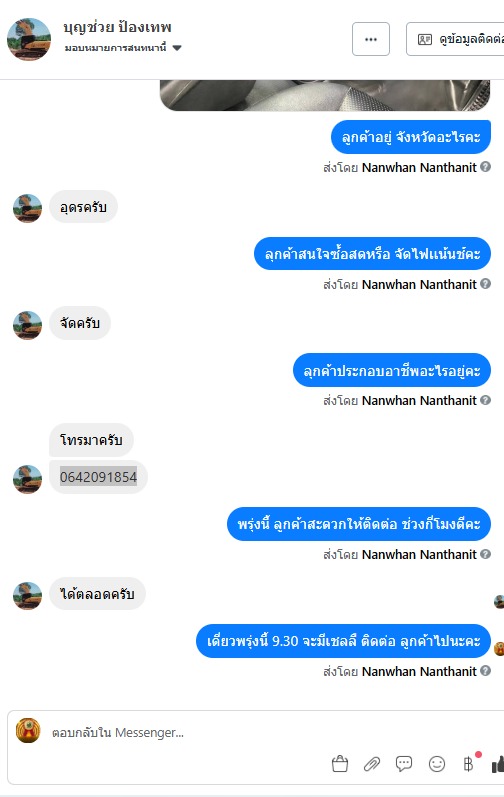This screenshot has height=797, width=504.
Task: Click help icon beside first Nanwhan Nanthanit label
Action: (x=485, y=167)
